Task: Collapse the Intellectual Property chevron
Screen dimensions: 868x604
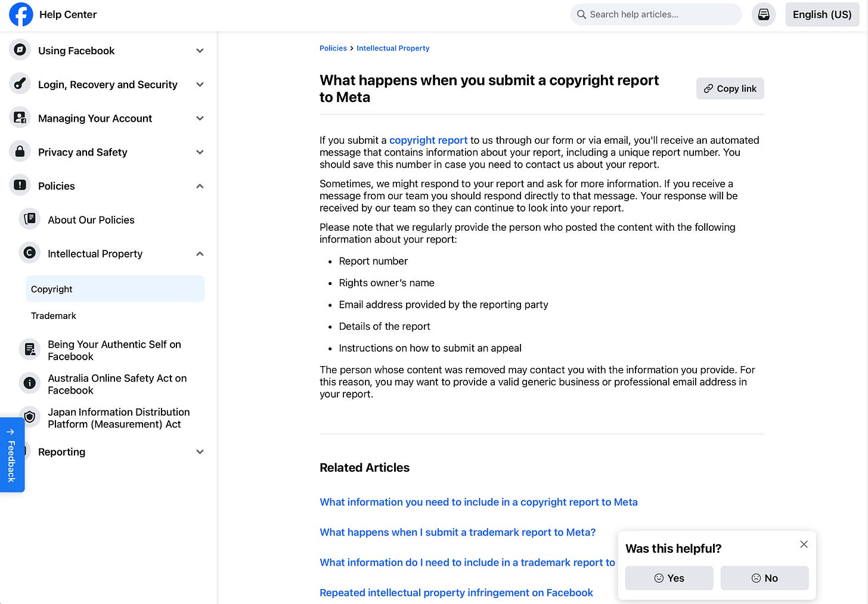Action: coord(200,254)
